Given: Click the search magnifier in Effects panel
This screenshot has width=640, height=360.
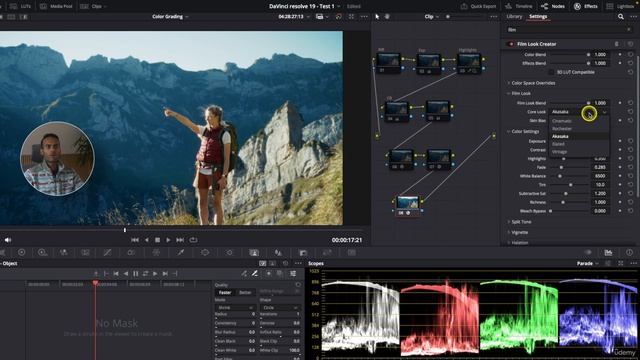Looking at the screenshot, I should click(x=620, y=17).
